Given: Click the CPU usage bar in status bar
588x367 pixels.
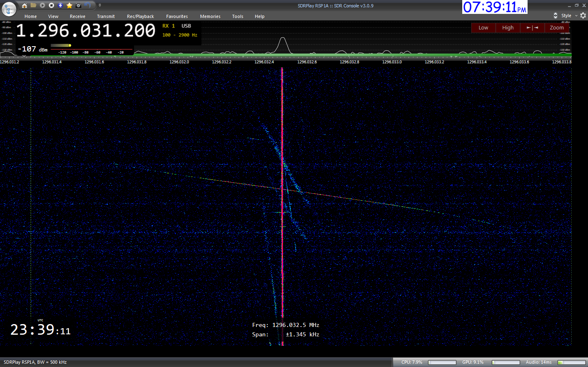Looking at the screenshot, I should (x=442, y=363).
